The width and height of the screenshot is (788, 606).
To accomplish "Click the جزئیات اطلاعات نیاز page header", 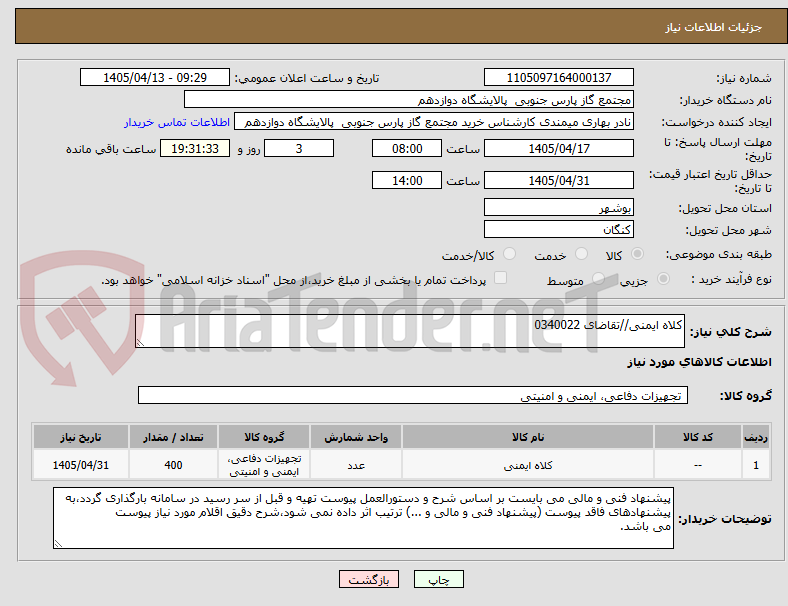I will [x=714, y=27].
